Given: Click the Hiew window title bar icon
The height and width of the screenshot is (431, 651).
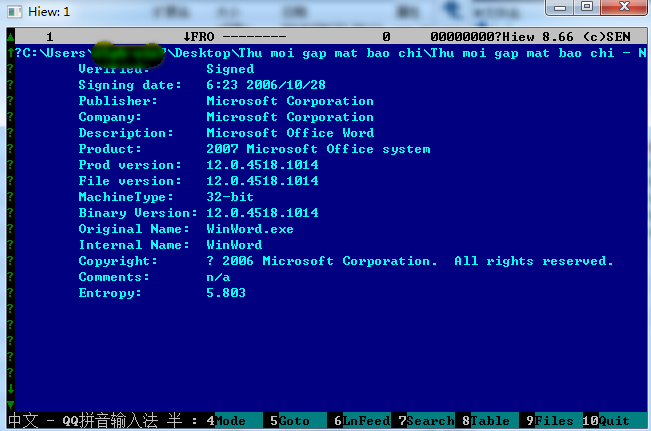Looking at the screenshot, I should tap(15, 12).
